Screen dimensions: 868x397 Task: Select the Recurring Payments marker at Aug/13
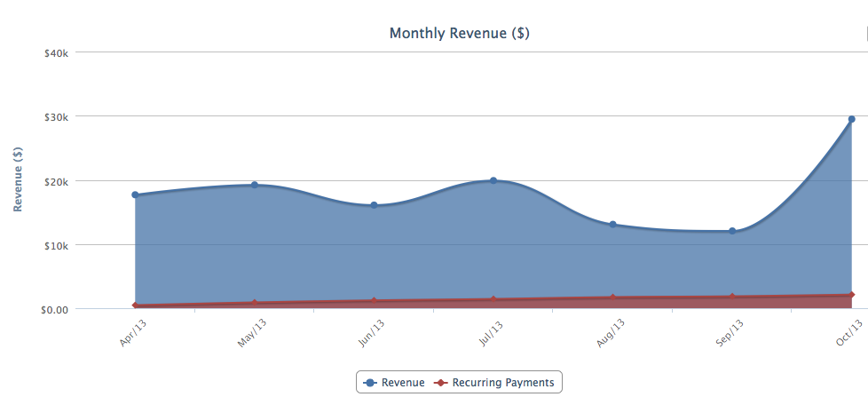[612, 298]
